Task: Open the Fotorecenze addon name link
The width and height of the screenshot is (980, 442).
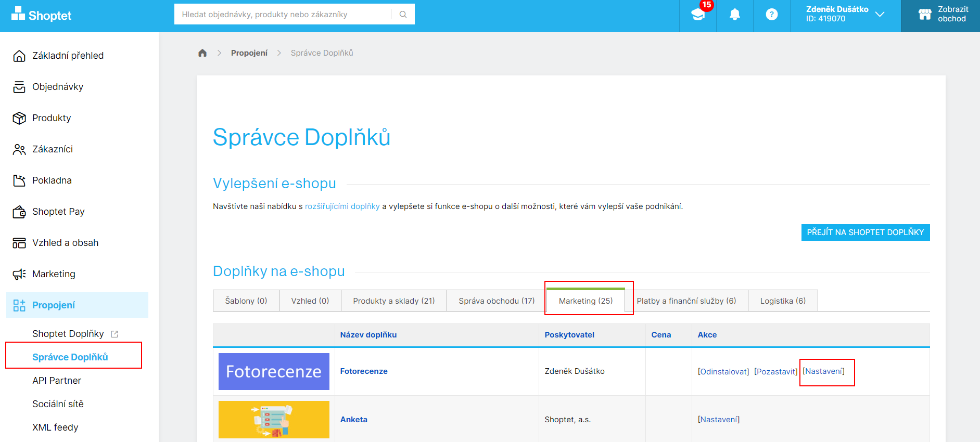Action: tap(364, 371)
